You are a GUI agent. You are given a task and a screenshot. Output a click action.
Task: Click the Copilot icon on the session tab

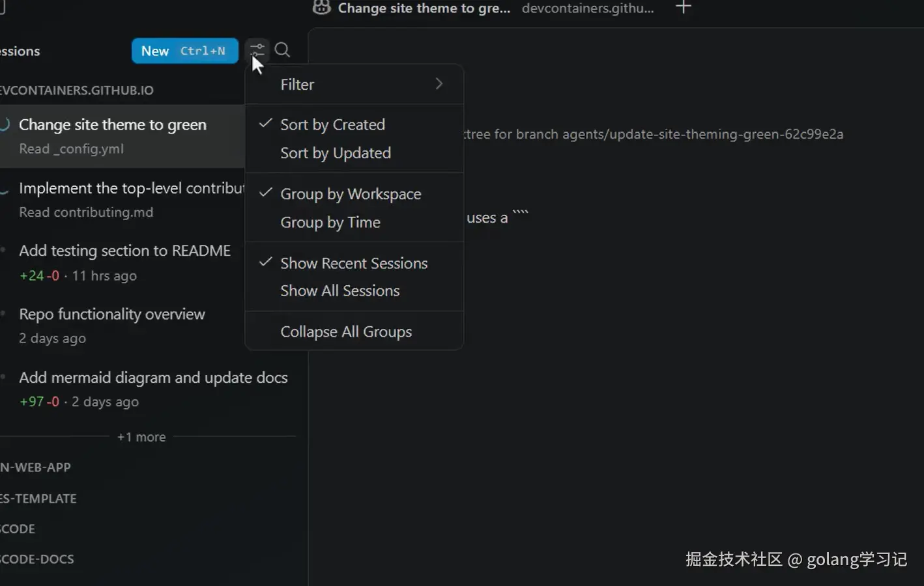(321, 8)
